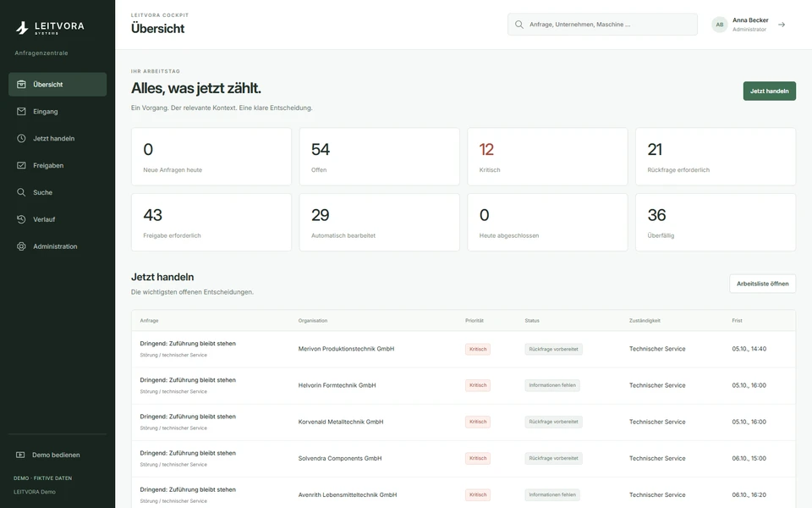This screenshot has height=508, width=812.
Task: Click the Kritisch badge on the Helvorin Formtechnik row
Action: (477, 385)
